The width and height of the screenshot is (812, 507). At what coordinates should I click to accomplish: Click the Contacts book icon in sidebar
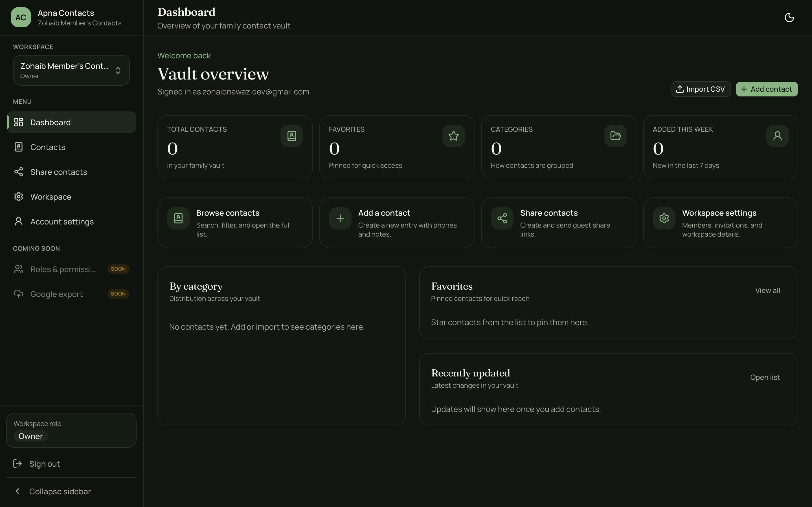(x=19, y=147)
